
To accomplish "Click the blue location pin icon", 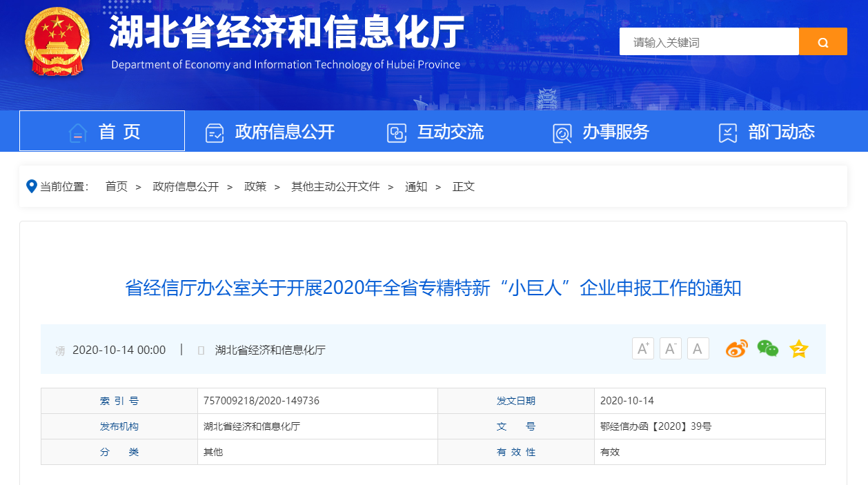I will [x=31, y=186].
